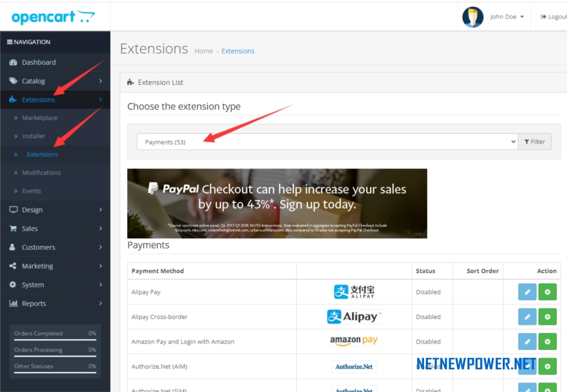
Task: Click the Logout link
Action: 554,17
